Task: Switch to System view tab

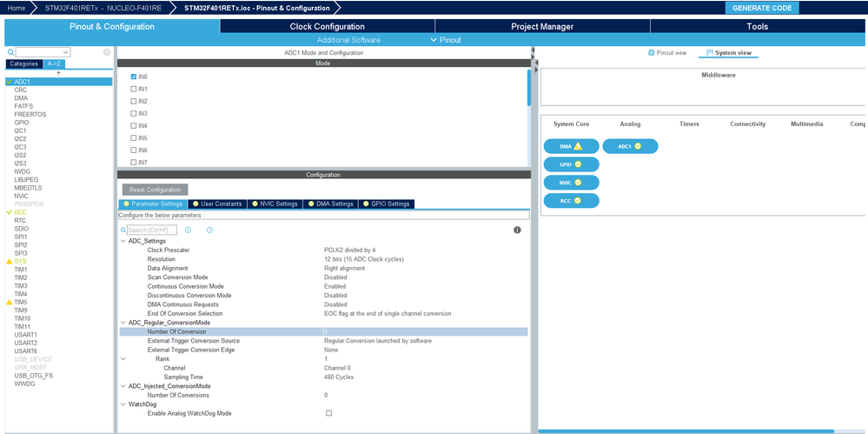Action: [x=729, y=53]
